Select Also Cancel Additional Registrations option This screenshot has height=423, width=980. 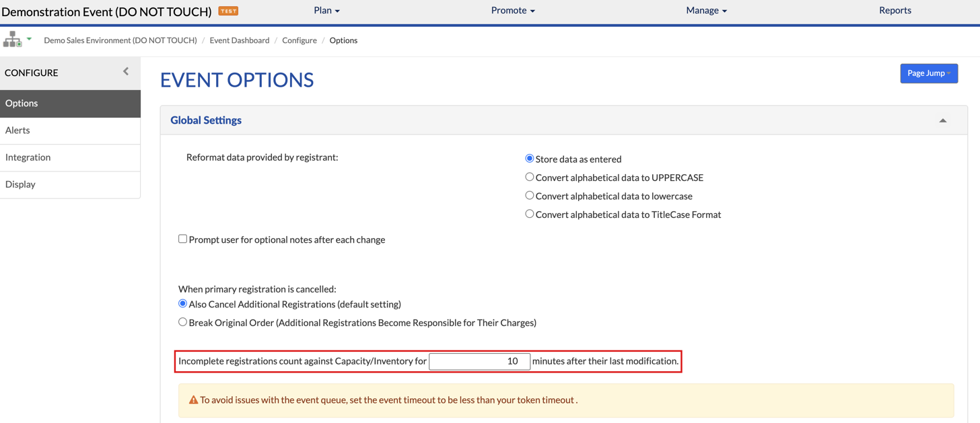pos(182,303)
